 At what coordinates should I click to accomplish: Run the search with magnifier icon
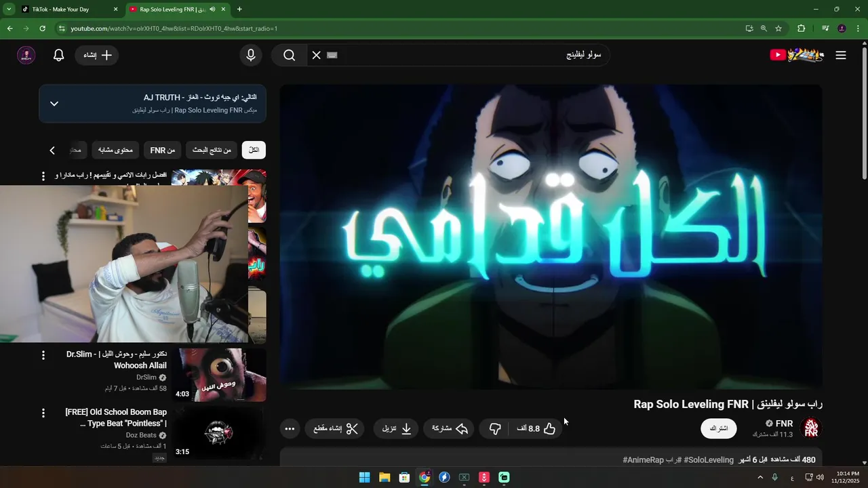(290, 56)
